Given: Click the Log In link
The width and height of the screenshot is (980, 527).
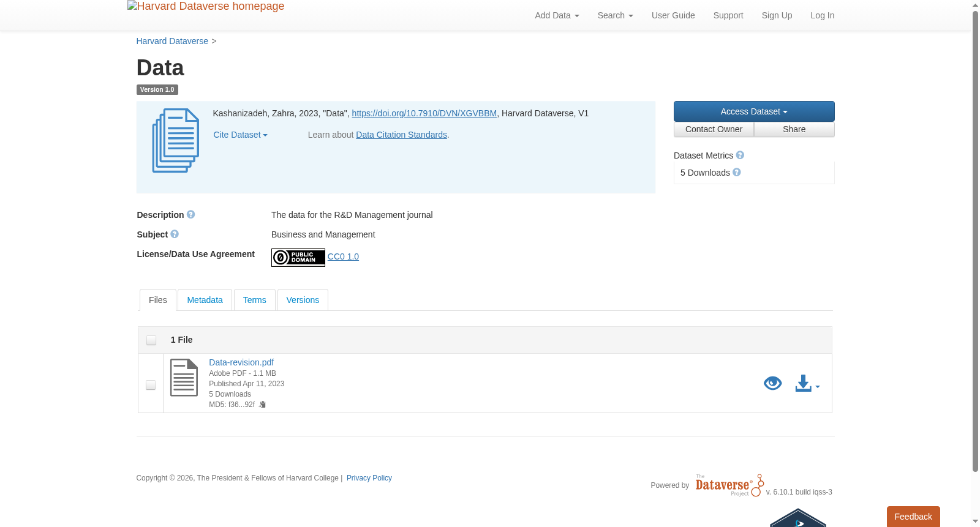Looking at the screenshot, I should click(823, 15).
